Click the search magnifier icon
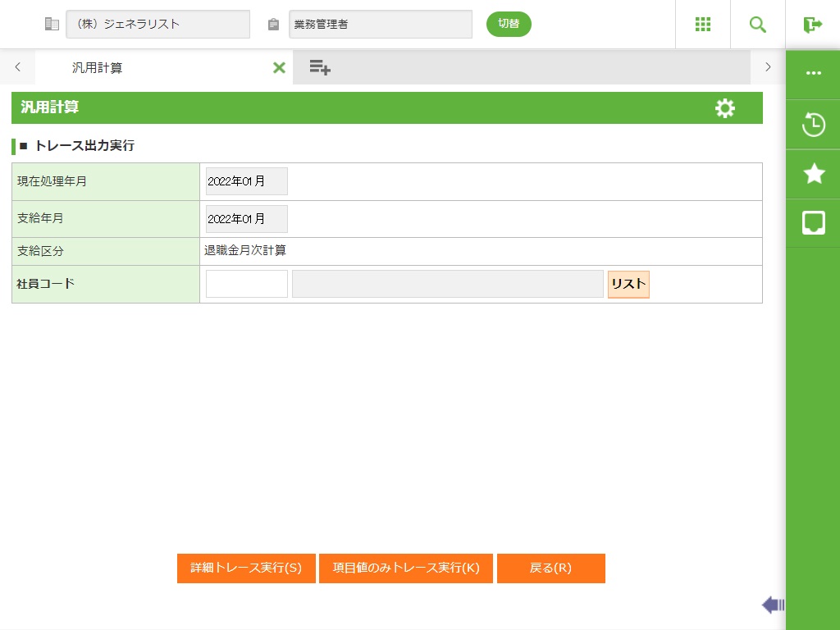Screen dimensions: 840x630 coord(757,24)
